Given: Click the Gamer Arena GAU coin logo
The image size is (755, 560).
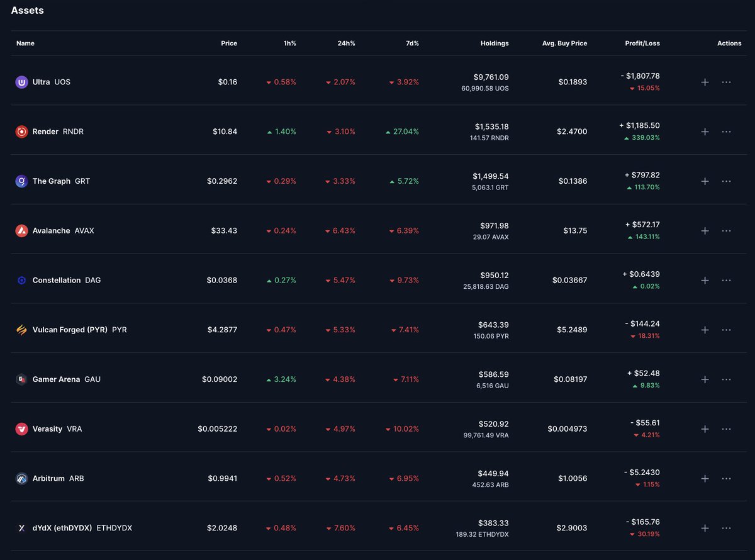Looking at the screenshot, I should pos(21,379).
